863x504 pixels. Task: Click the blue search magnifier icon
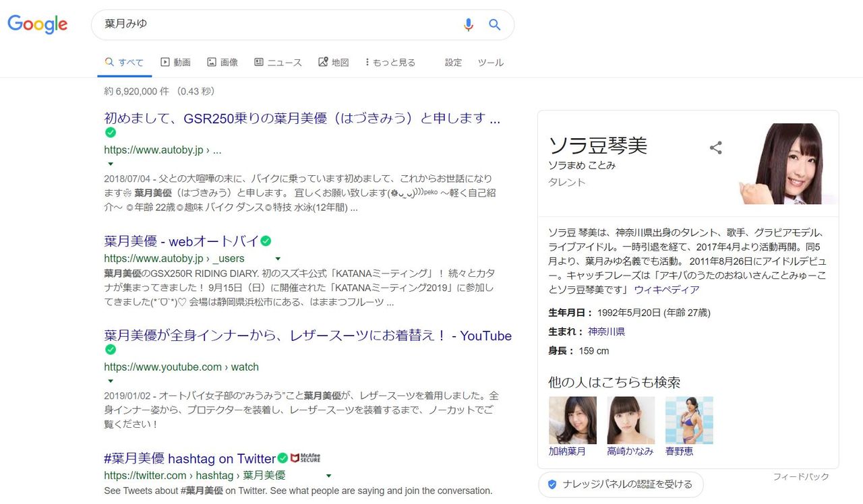tap(495, 25)
